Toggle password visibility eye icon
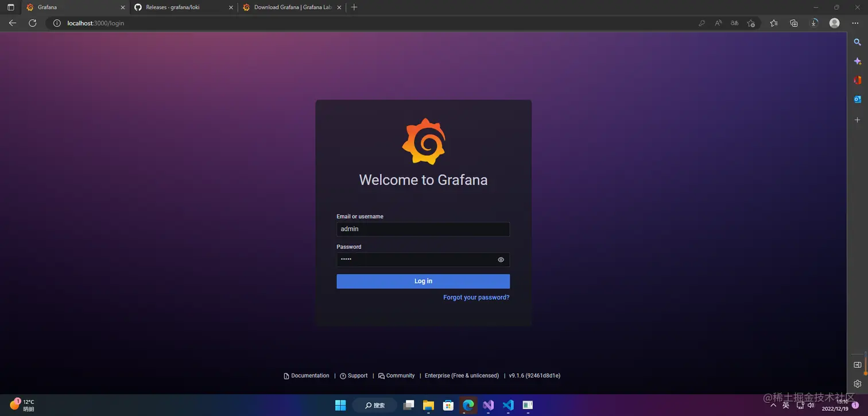Image resolution: width=868 pixels, height=416 pixels. coord(501,260)
